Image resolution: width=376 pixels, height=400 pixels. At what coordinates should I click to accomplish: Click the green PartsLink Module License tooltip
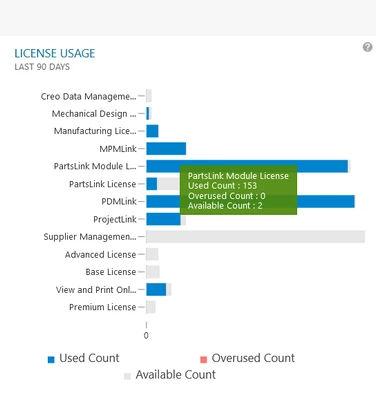pyautogui.click(x=238, y=190)
